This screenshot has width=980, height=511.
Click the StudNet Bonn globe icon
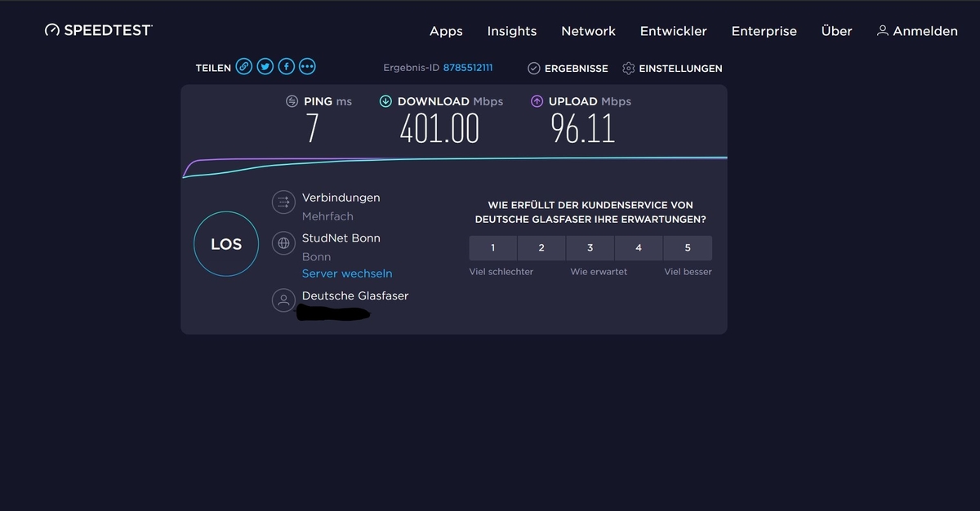[x=283, y=242]
